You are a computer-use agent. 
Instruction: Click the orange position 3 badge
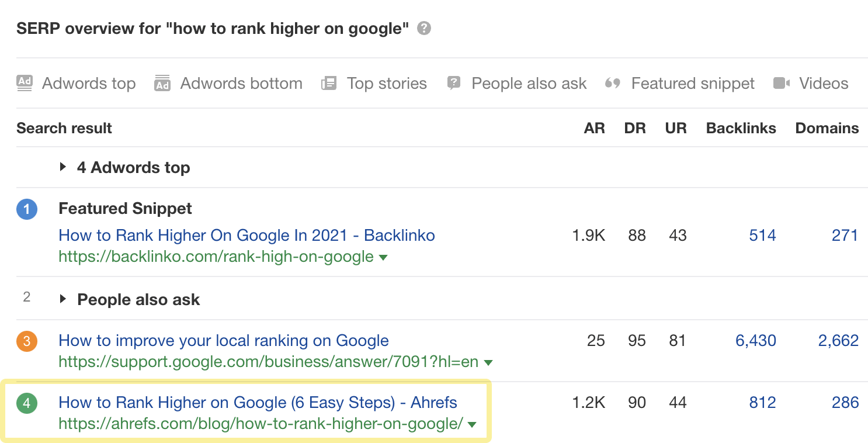point(27,341)
